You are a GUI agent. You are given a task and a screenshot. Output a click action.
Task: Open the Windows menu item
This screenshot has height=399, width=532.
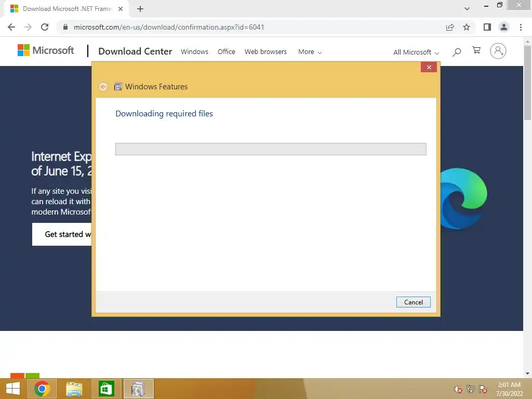(x=194, y=51)
